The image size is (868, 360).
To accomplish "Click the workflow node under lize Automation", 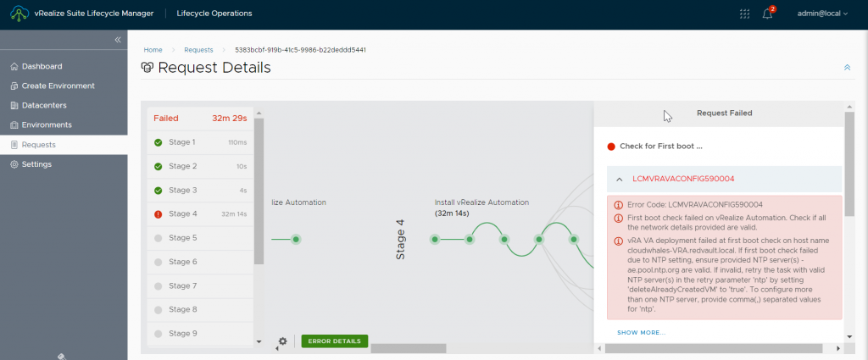I will [296, 240].
